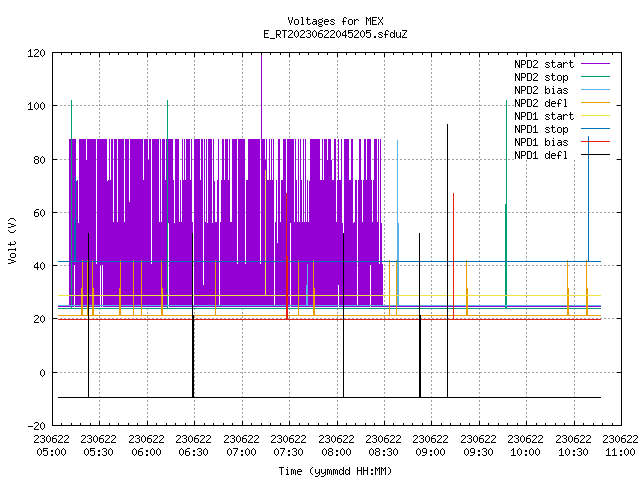Click the 40 y-axis tick label
The height and width of the screenshot is (480, 640).
click(x=40, y=266)
